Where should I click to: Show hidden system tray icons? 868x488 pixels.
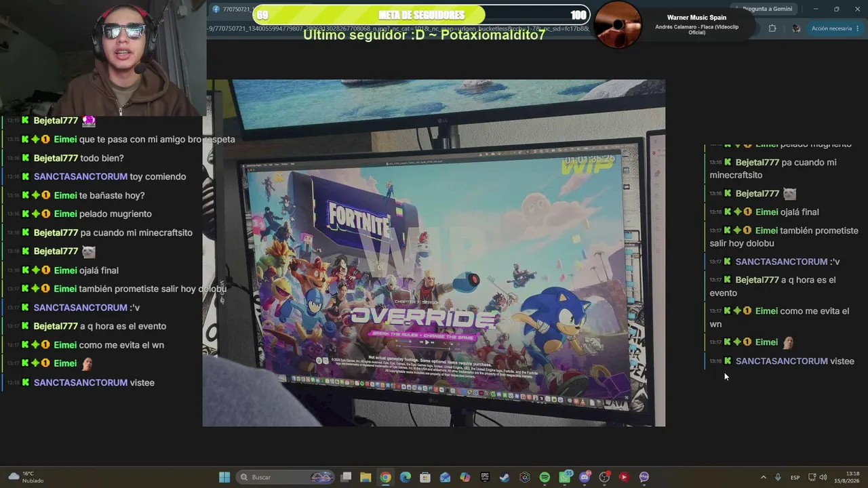click(x=763, y=477)
